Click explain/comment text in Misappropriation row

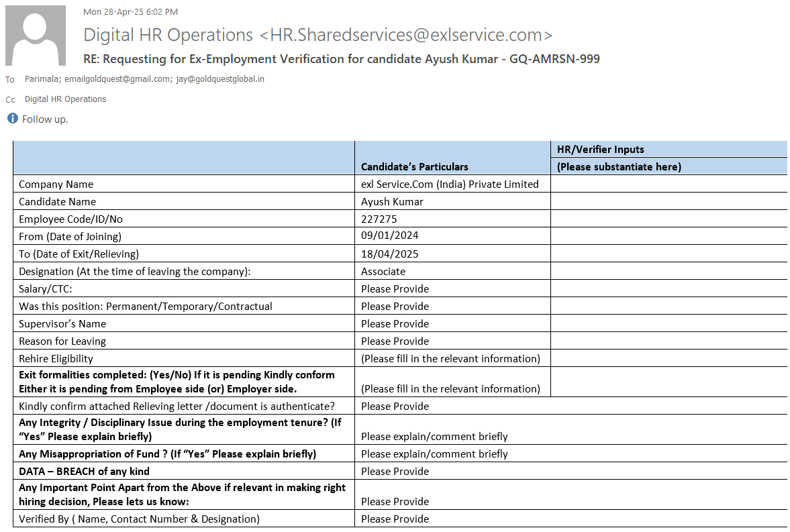434,454
